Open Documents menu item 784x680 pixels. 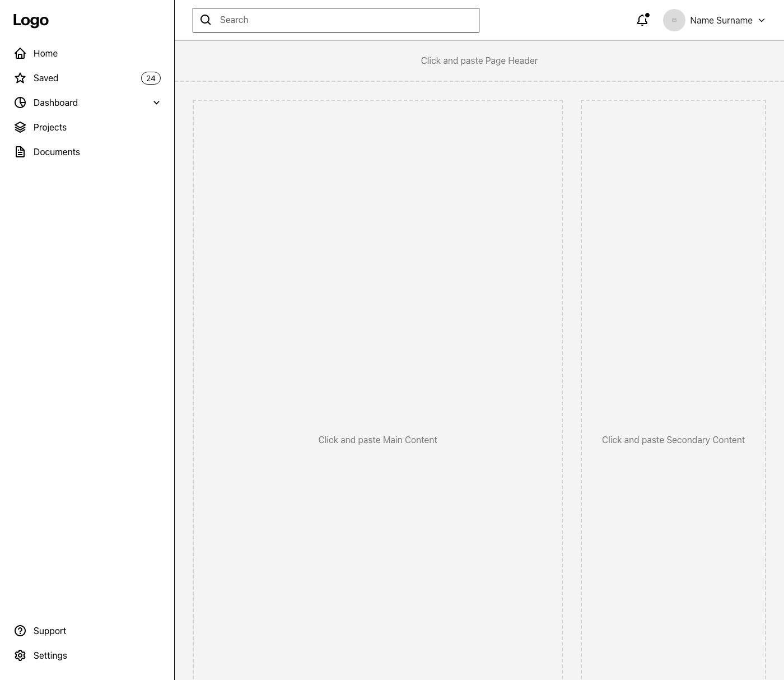[87, 152]
